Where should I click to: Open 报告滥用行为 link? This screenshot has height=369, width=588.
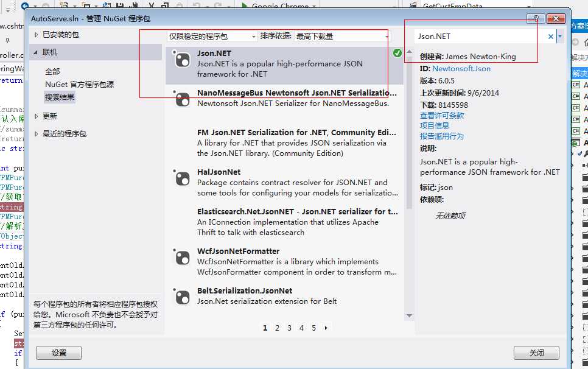442,136
